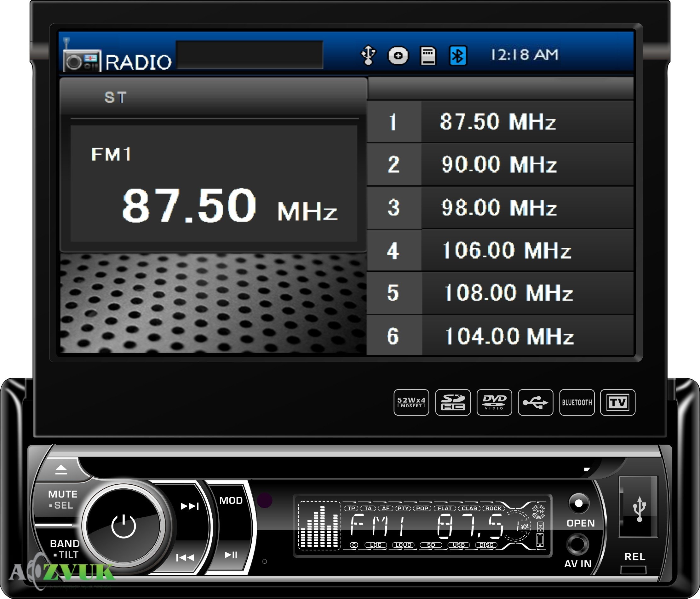This screenshot has width=700, height=599.
Task: Click the USB logo badge under the screen
Action: click(536, 402)
